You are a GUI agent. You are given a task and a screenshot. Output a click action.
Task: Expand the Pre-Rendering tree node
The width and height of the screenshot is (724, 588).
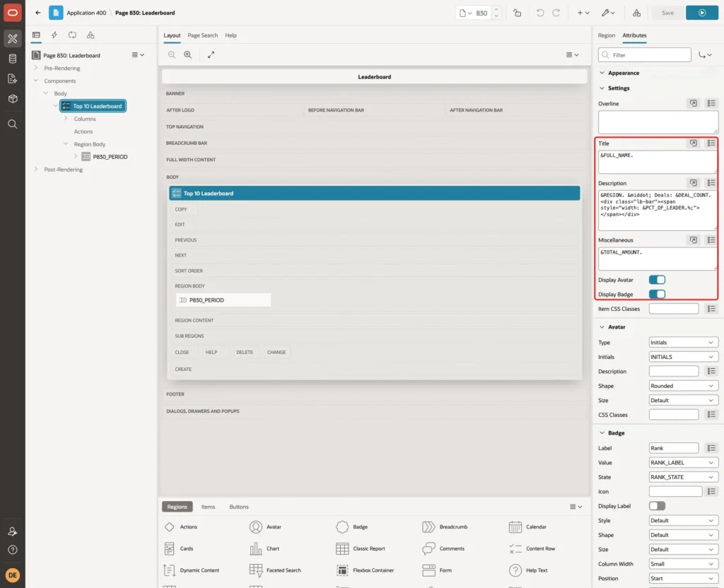(x=35, y=68)
